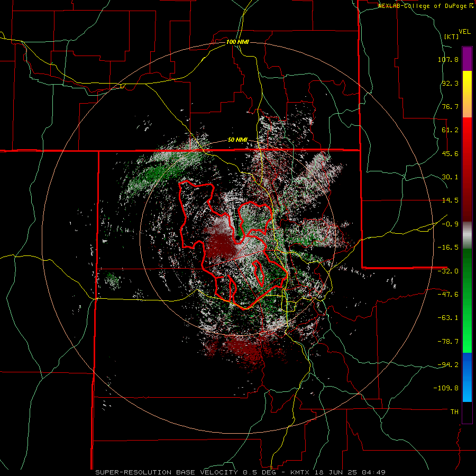This screenshot has width=476, height=476.
Task: Click the -47.6 value on velocity scale
Action: click(448, 295)
